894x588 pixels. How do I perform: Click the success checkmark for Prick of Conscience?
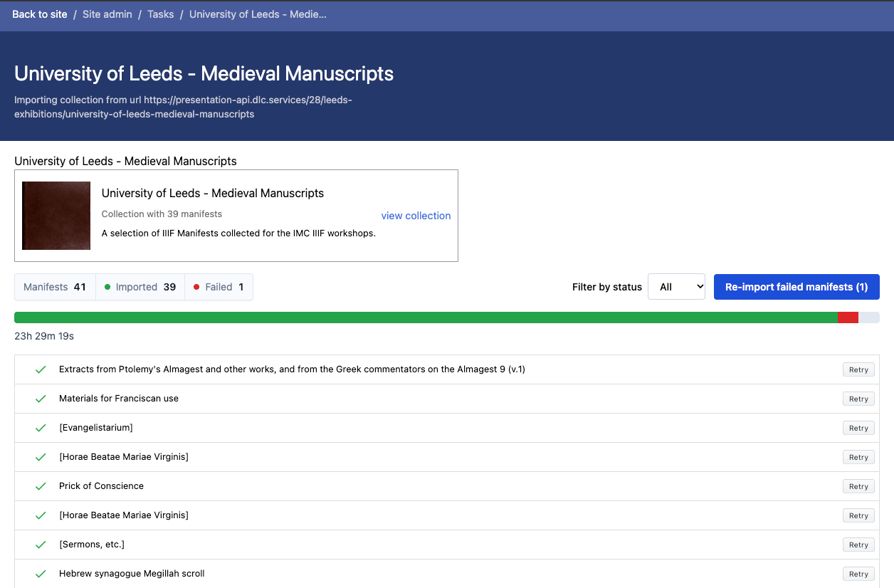coord(41,486)
